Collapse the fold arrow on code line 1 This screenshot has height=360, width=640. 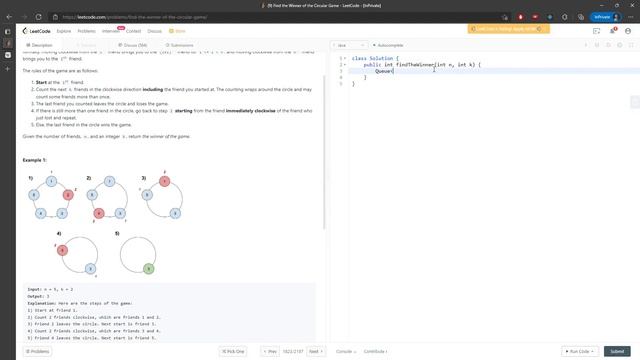coord(345,58)
